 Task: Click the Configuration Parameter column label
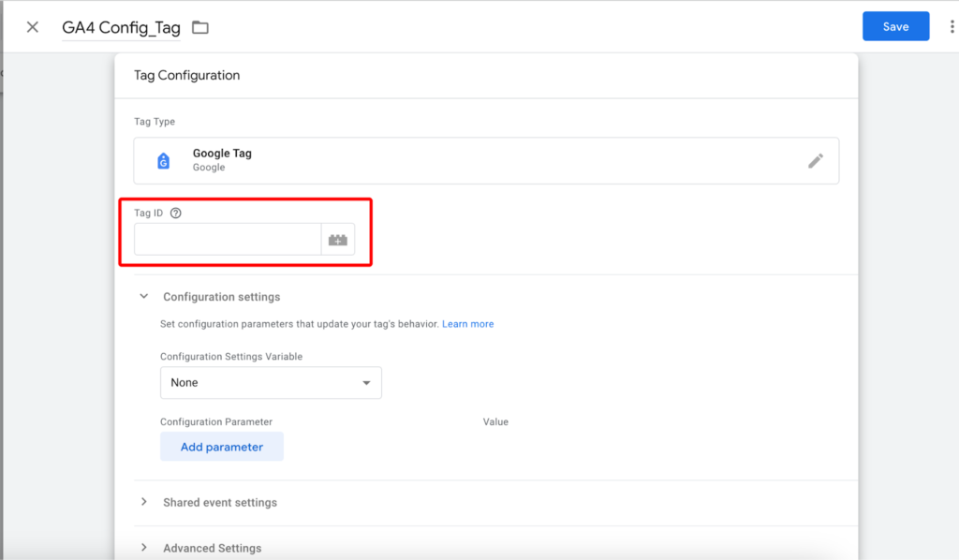pyautogui.click(x=216, y=421)
